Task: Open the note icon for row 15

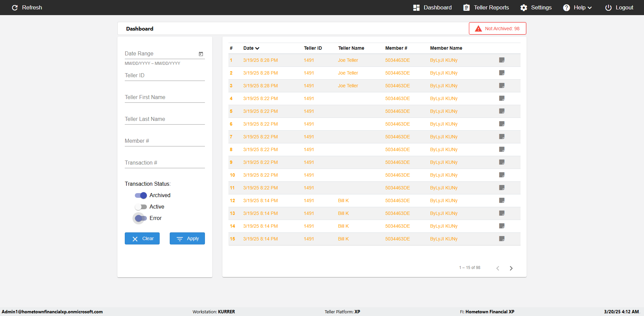Action: click(502, 239)
